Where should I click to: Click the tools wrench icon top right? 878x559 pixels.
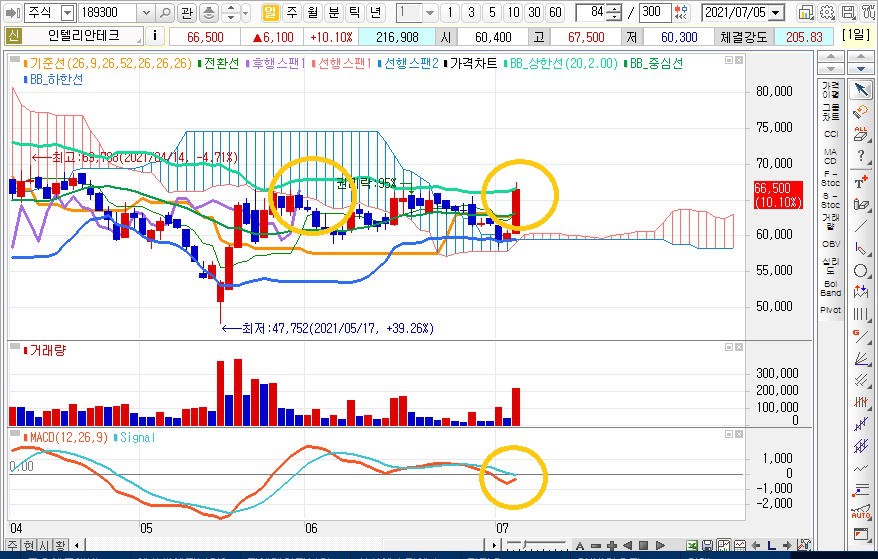click(x=869, y=12)
